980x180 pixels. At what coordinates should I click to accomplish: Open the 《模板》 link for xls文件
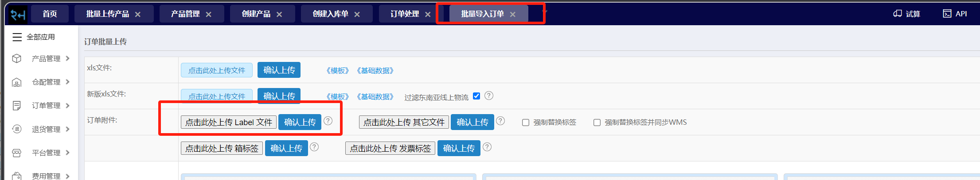point(337,71)
